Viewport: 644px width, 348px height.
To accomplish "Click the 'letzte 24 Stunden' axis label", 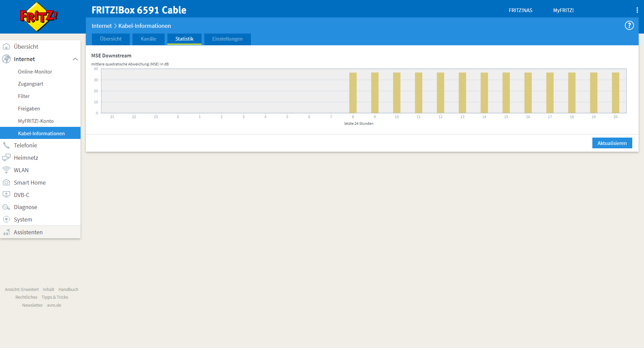I will click(x=359, y=123).
